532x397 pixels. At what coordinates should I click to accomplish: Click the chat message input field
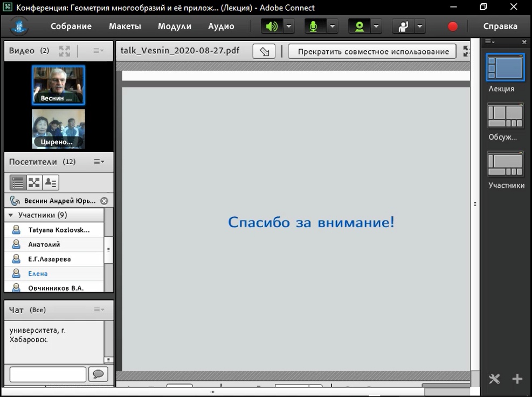48,374
